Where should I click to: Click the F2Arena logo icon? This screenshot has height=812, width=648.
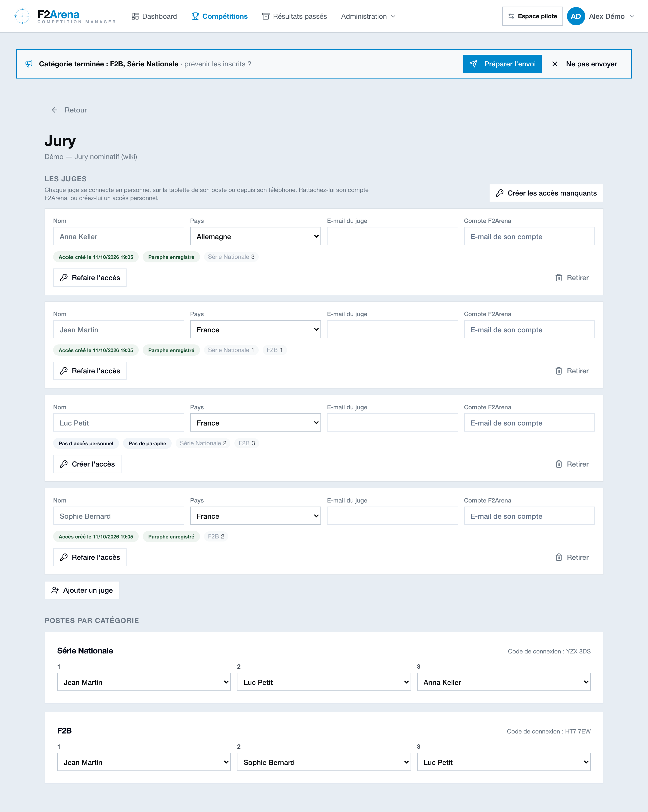(22, 16)
